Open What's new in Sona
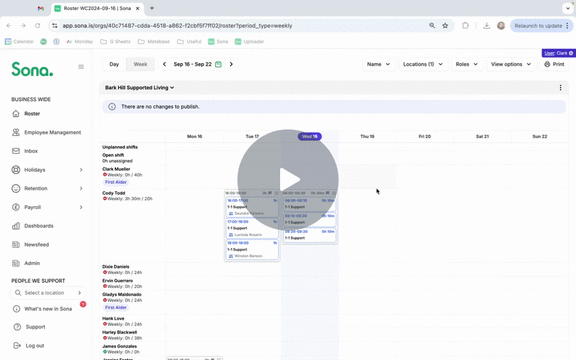Screen dimensions: 576x360 tap(48, 309)
